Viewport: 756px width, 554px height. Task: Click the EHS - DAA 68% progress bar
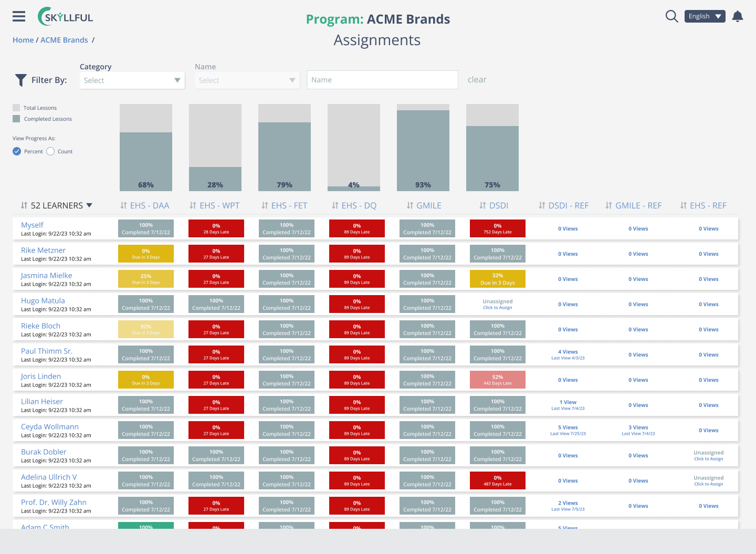click(146, 162)
